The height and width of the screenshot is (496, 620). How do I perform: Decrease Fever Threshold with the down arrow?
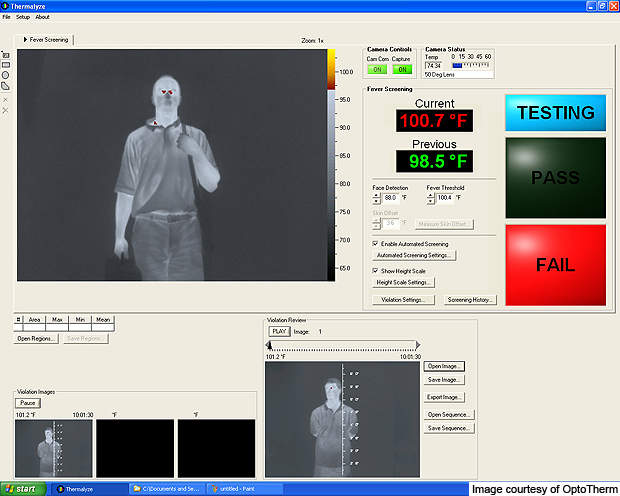tap(431, 201)
